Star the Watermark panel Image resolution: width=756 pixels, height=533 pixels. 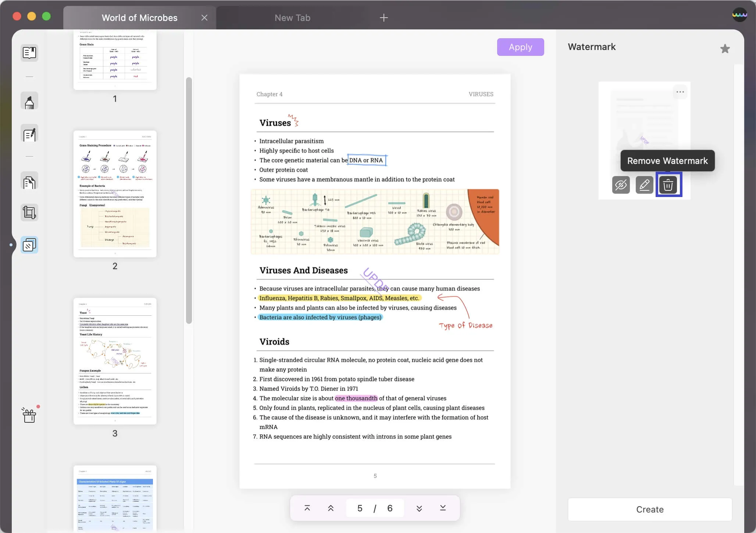725,49
